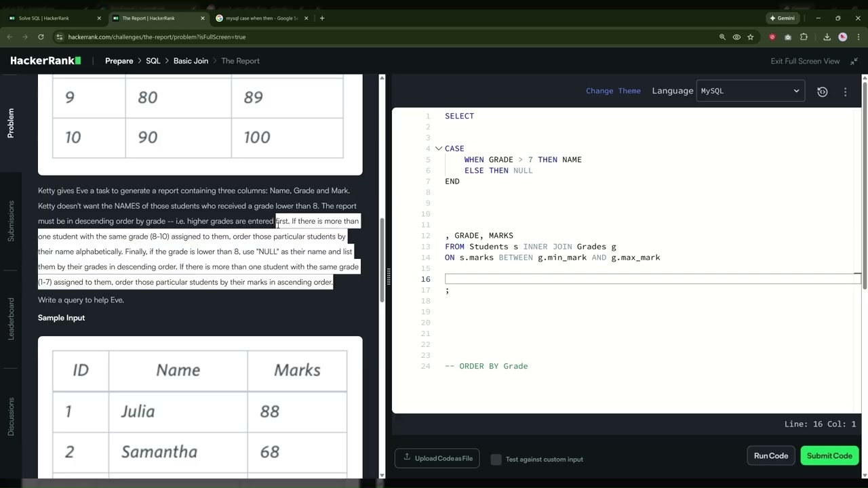Switch to mysql case when then Google tab
The width and height of the screenshot is (868, 488).
[x=262, y=18]
